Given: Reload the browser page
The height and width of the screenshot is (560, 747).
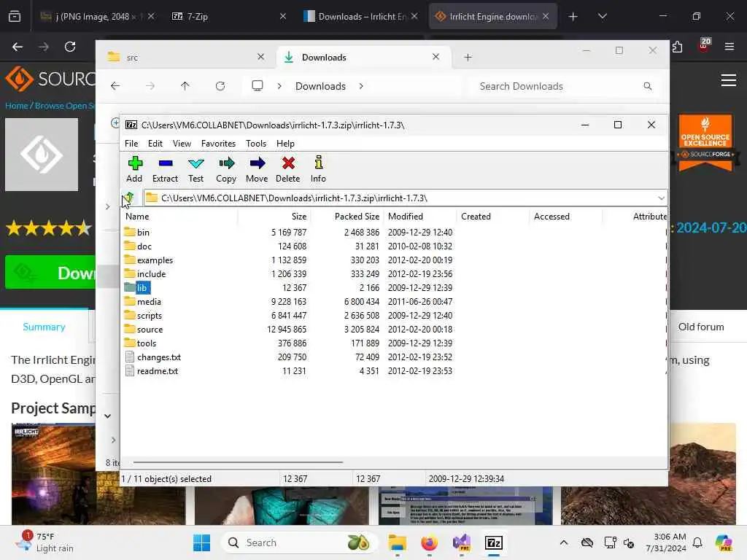Looking at the screenshot, I should click(70, 47).
